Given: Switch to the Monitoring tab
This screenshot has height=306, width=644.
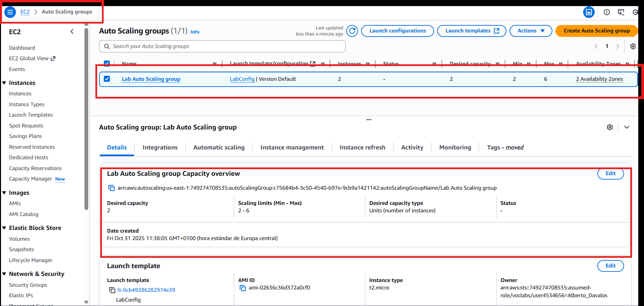Looking at the screenshot, I should (x=455, y=147).
